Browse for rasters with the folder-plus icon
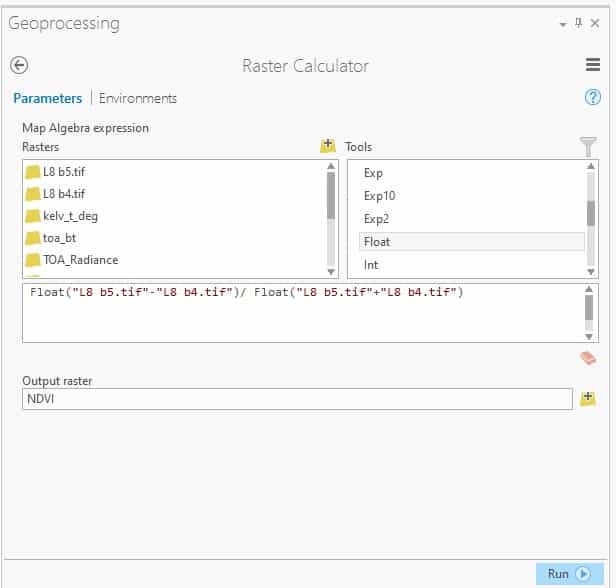 point(328,146)
